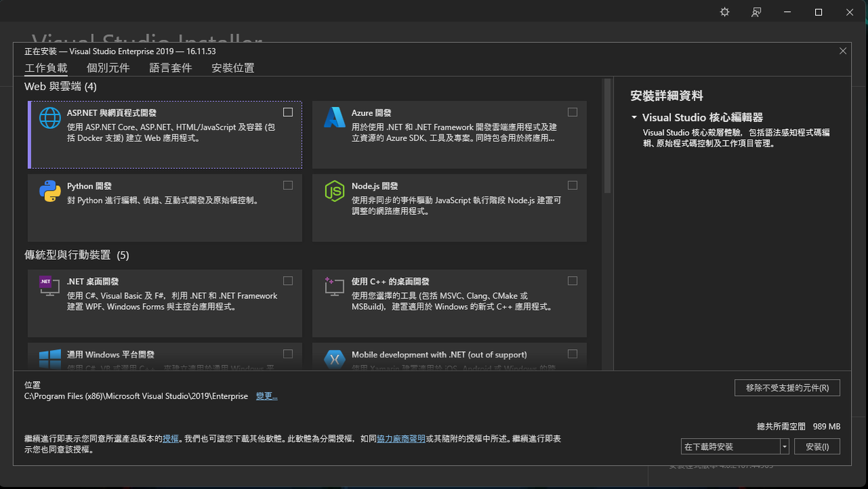Enable the ASP.NET 與網頁程式開發 checkbox
This screenshot has height=489, width=868.
287,112
